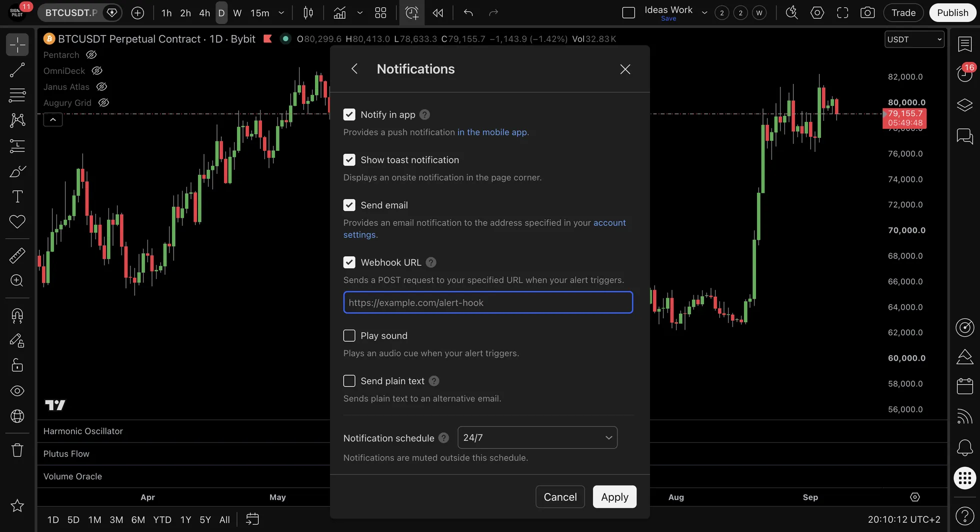Click the Apply button
This screenshot has height=532, width=980.
click(x=614, y=497)
